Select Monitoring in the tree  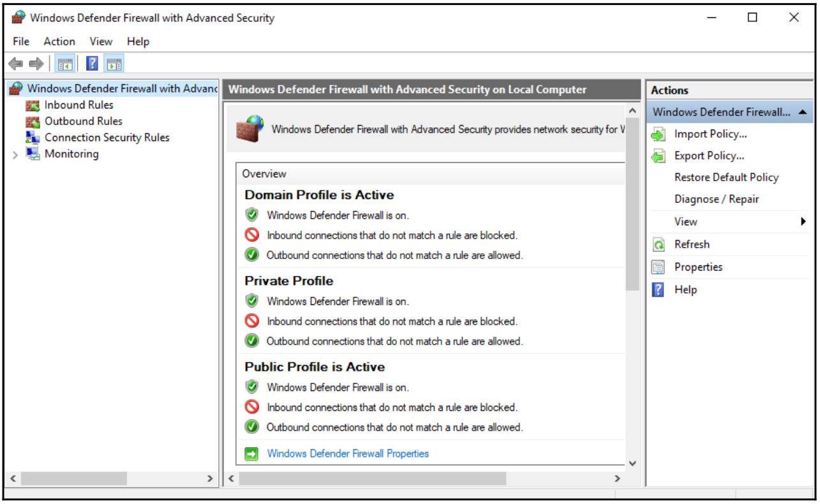(x=71, y=154)
